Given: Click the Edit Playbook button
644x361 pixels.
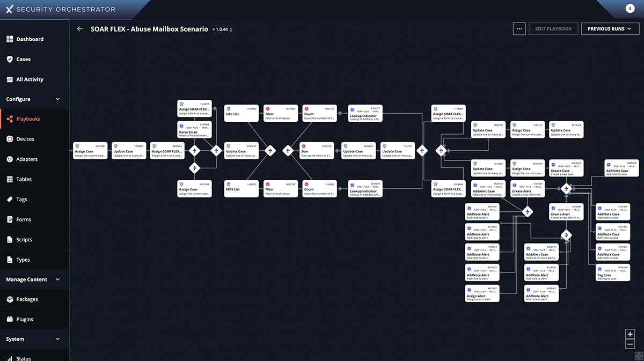Looking at the screenshot, I should click(553, 29).
